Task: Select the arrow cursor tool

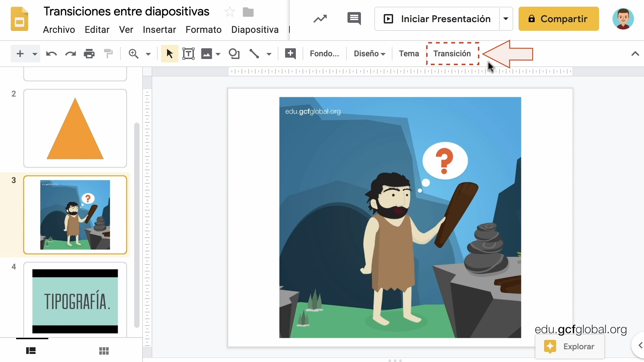Action: [169, 54]
